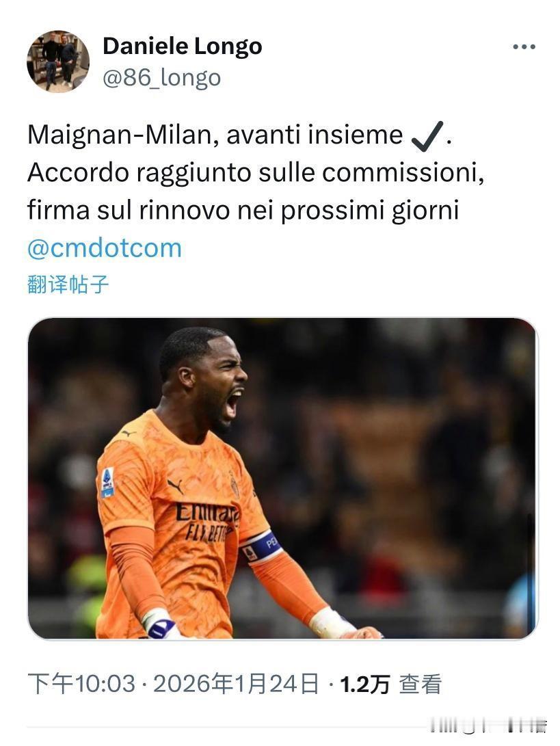Click the 下午10:03 timestamp
The height and width of the screenshot is (746, 560).
(x=81, y=684)
